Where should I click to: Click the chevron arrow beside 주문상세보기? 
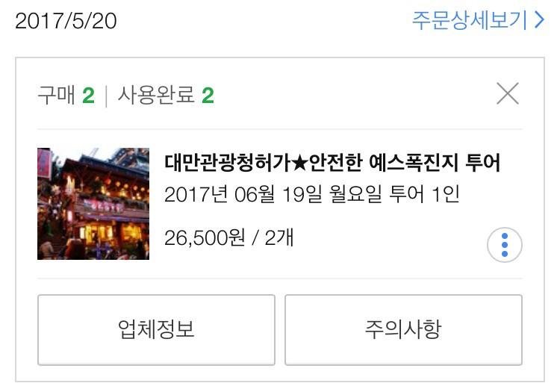click(539, 20)
